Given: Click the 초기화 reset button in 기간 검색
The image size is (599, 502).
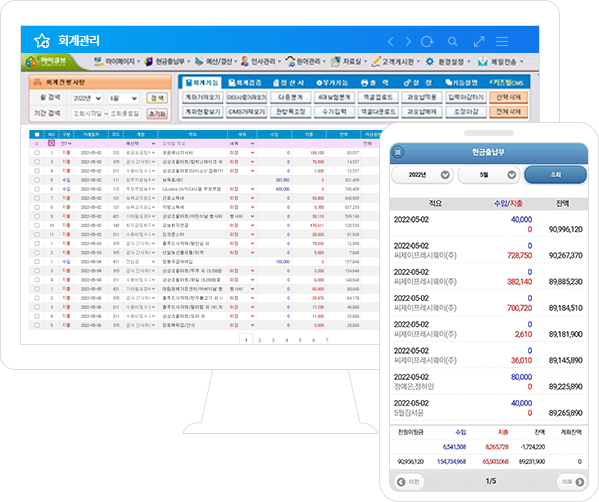Looking at the screenshot, I should pos(157,113).
